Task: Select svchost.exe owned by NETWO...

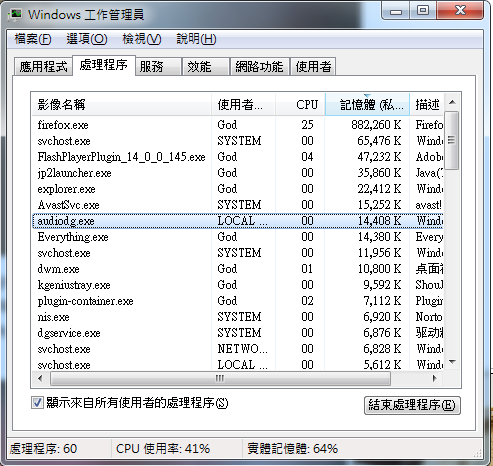Action: [238, 349]
